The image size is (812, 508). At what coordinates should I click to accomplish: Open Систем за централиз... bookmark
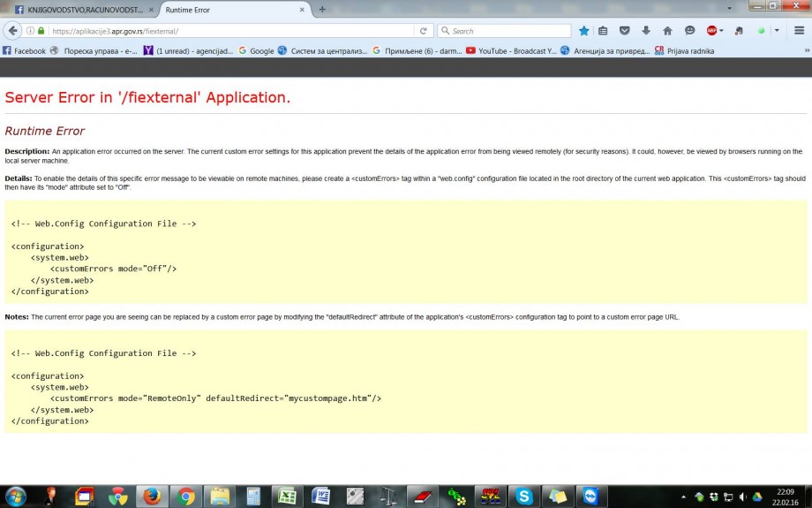click(x=322, y=51)
